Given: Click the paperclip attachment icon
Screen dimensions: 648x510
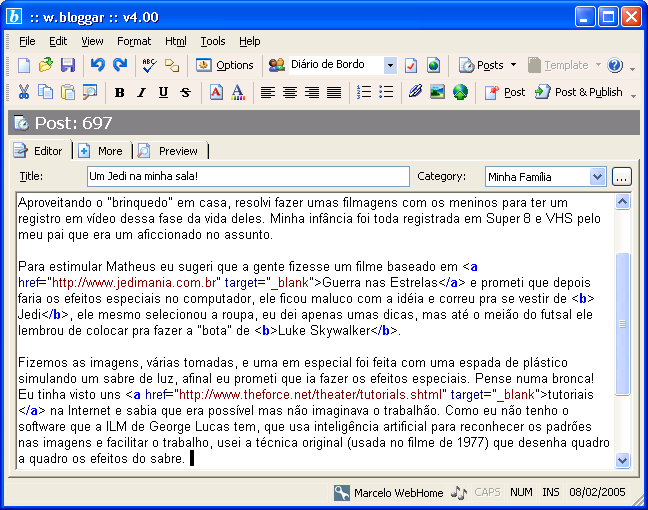Looking at the screenshot, I should (415, 92).
